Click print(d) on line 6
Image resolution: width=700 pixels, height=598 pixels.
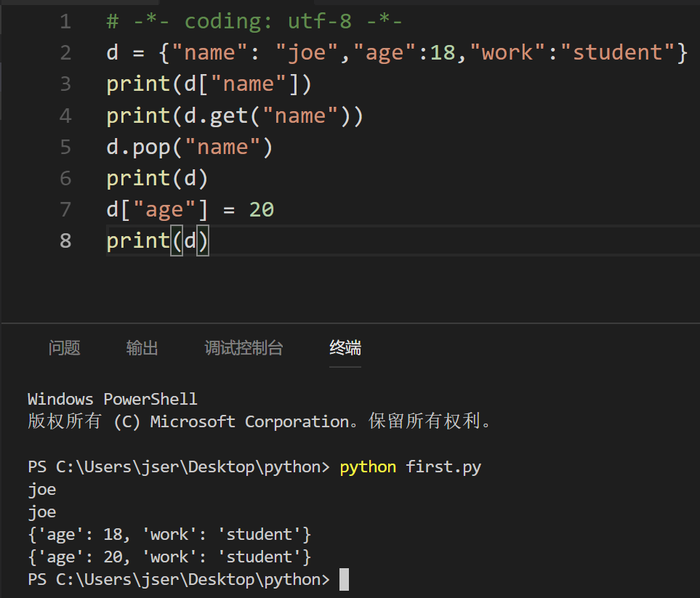click(157, 178)
